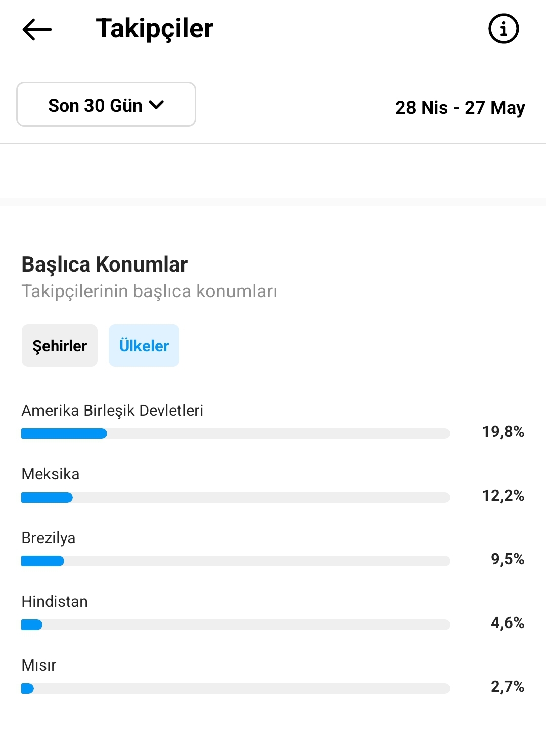Expand the Son 30 Gün dropdown
This screenshot has height=756, width=546.
(x=106, y=105)
